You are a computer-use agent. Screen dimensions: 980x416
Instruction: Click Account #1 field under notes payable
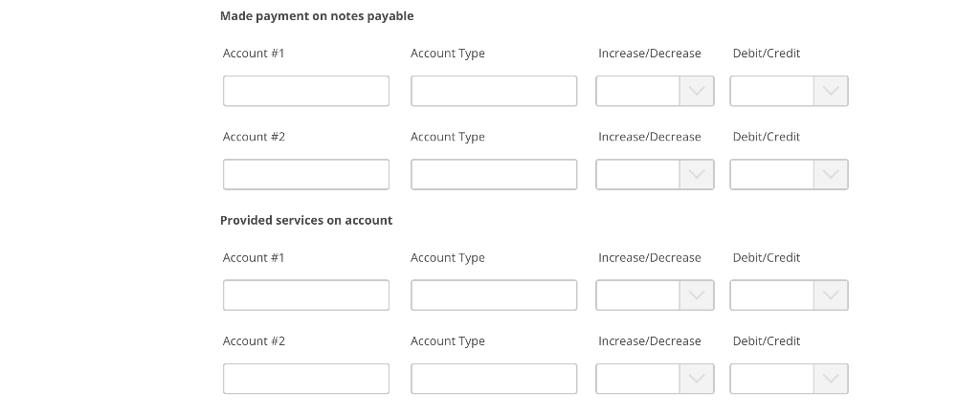[x=306, y=91]
